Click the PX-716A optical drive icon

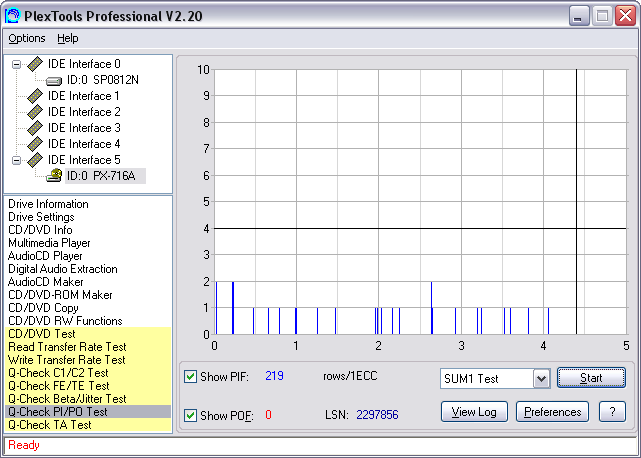pos(54,176)
